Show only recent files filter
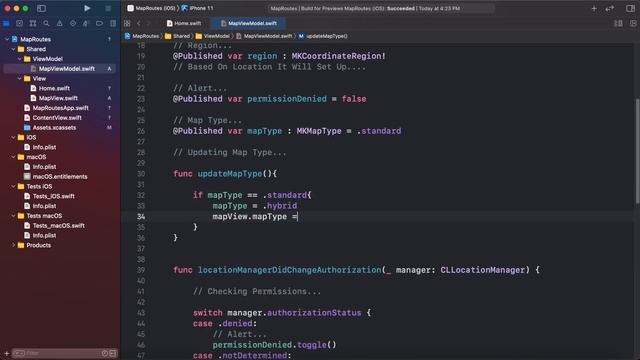Viewport: 640px width, 360px height. [x=104, y=353]
